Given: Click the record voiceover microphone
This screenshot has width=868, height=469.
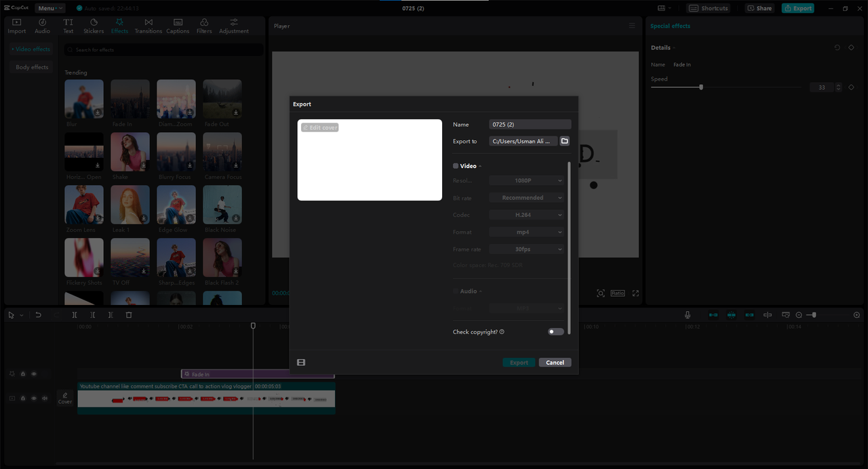Looking at the screenshot, I should (x=688, y=315).
